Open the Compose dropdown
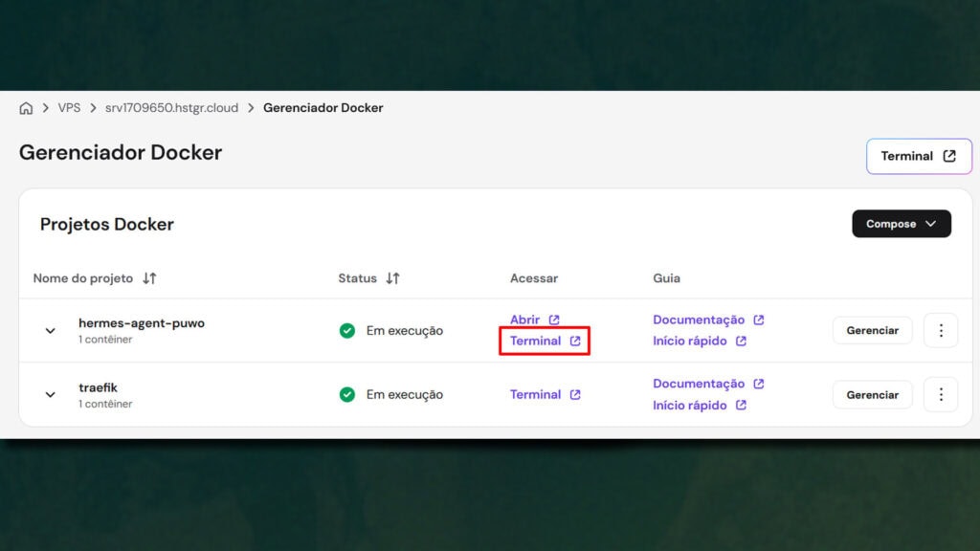Image resolution: width=980 pixels, height=551 pixels. pos(902,224)
